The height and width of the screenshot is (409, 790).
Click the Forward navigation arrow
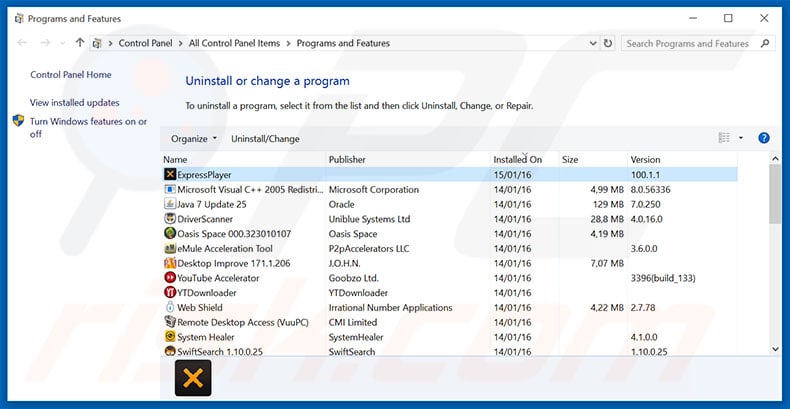coord(45,43)
